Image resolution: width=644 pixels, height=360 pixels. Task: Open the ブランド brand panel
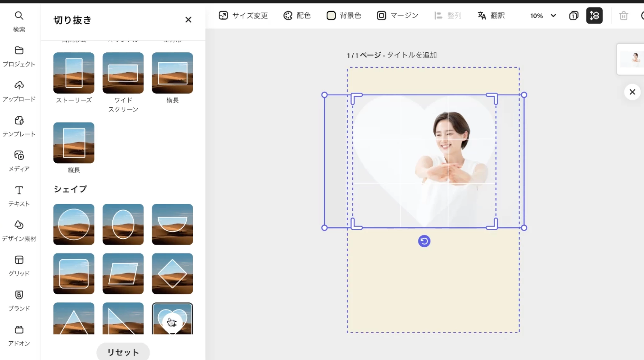point(19,300)
